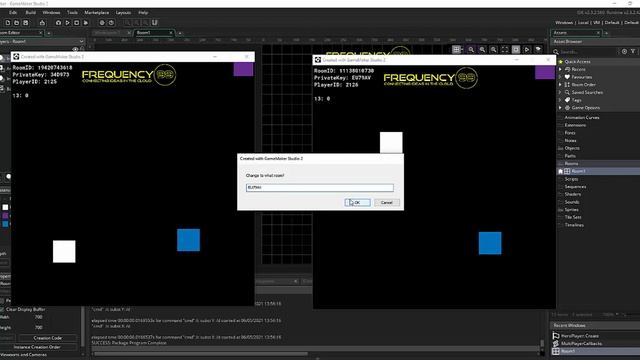Viewport: 640px width, 360px height.
Task: Open the Layouts menu
Action: [x=123, y=13]
